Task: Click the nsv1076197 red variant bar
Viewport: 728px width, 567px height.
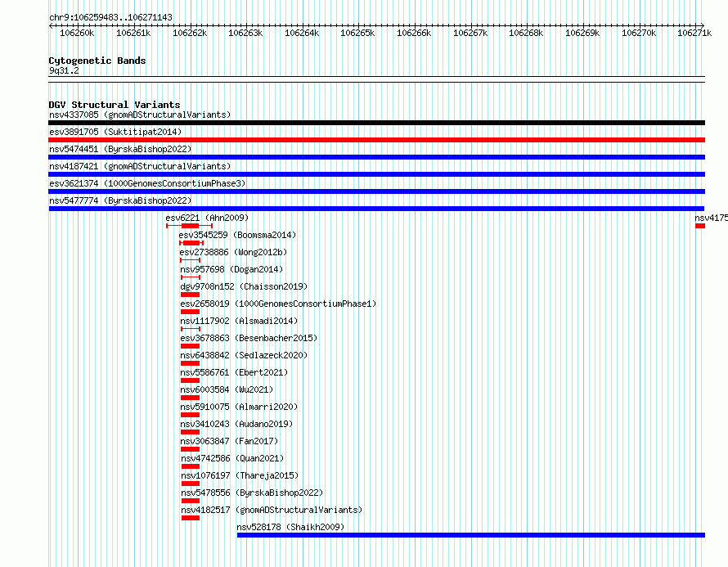Action: [191, 484]
